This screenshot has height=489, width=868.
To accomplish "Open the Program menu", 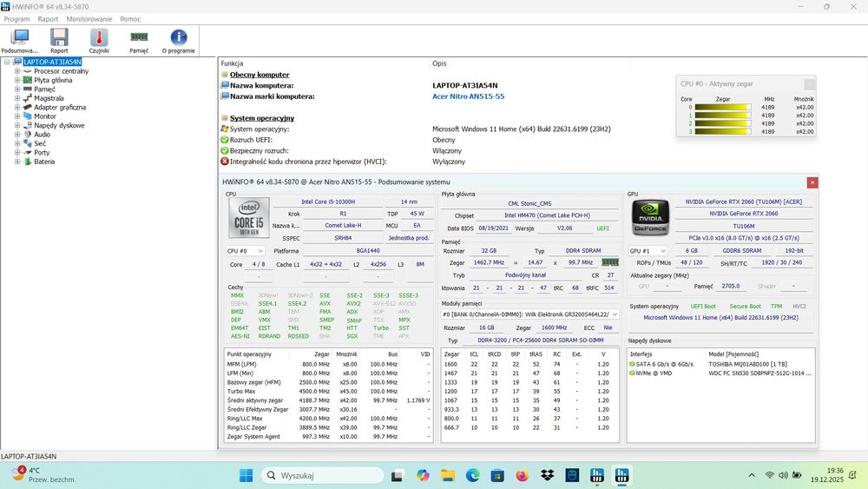I will [x=16, y=19].
